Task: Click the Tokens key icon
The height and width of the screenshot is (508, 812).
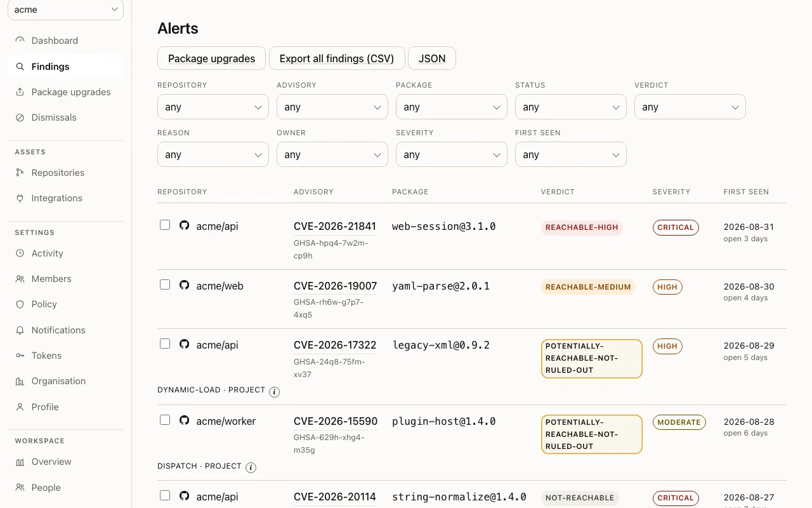Action: coord(20,356)
